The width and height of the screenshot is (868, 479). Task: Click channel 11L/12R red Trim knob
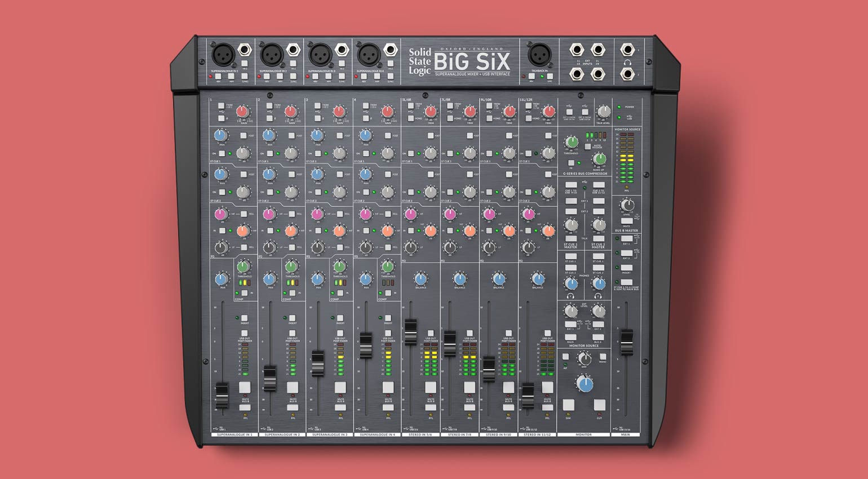[548, 111]
